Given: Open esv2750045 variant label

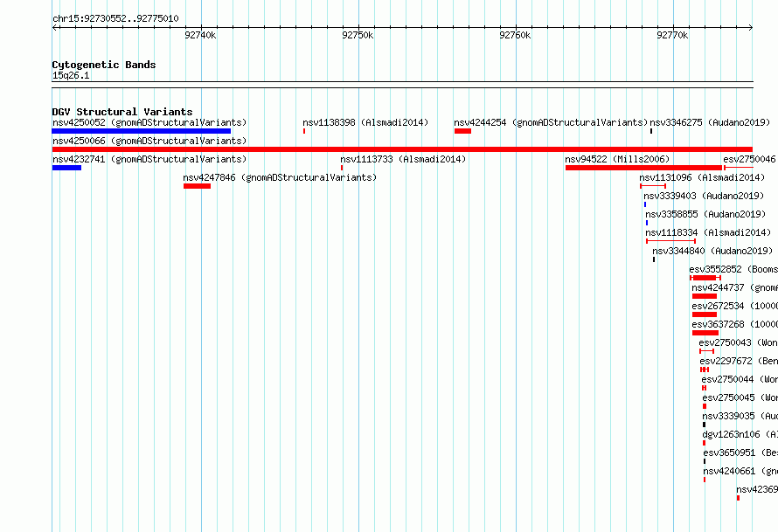Looking at the screenshot, I should [740, 397].
